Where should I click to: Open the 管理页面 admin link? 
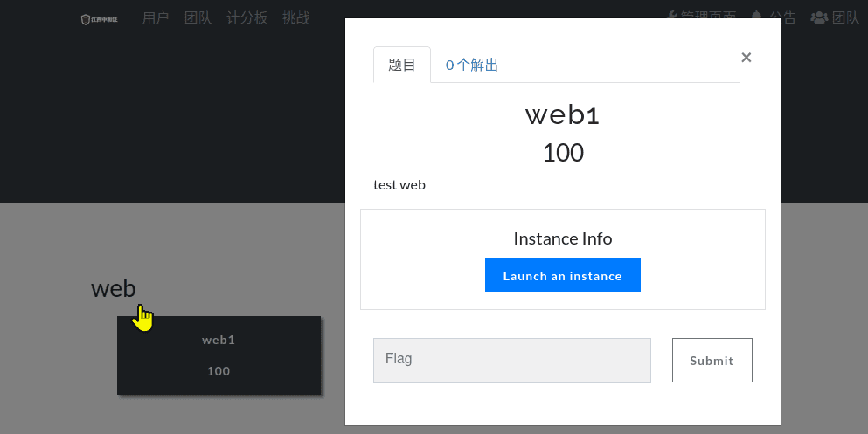[x=708, y=17]
